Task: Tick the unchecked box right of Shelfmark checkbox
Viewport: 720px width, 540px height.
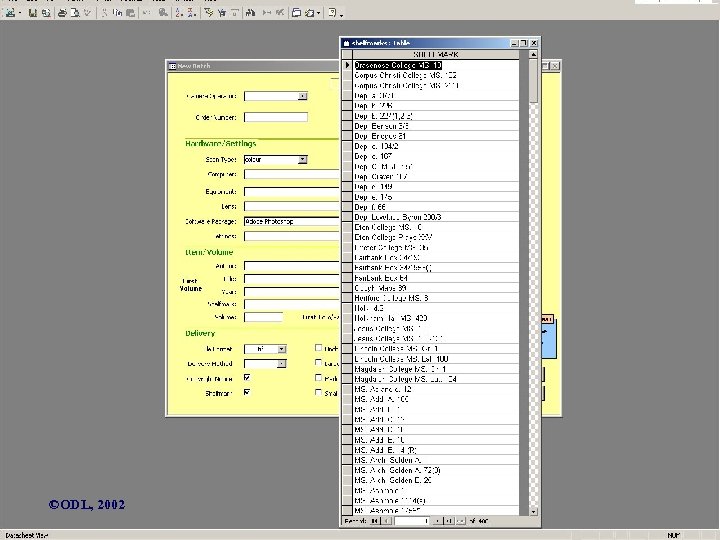Action: [x=318, y=392]
